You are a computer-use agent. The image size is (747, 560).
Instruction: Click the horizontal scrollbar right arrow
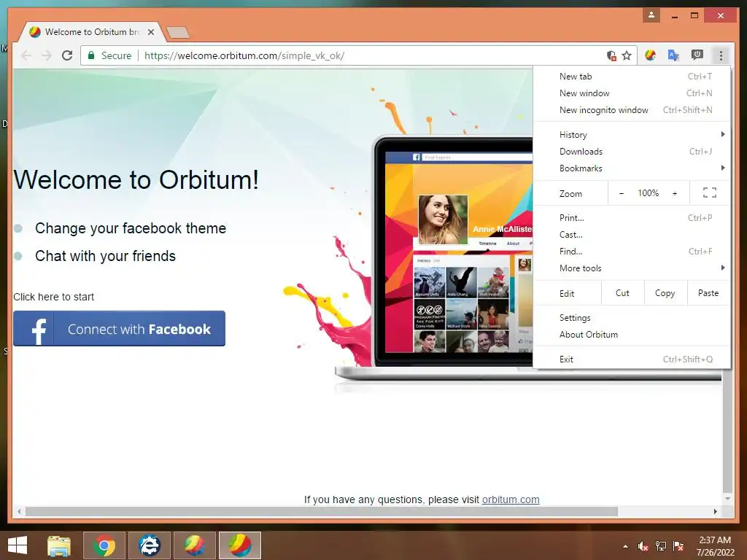pyautogui.click(x=715, y=511)
